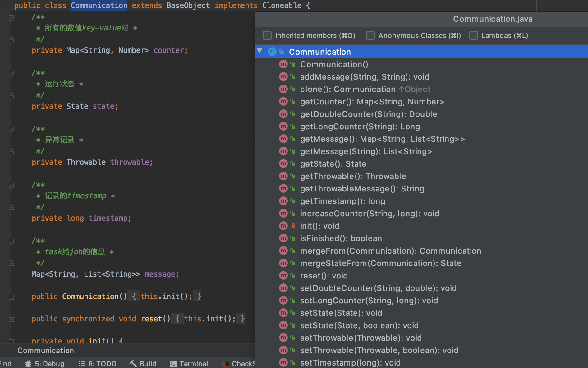588x368 pixels.
Task: Expand the folded Communication() constructor body
Action: coord(11,297)
